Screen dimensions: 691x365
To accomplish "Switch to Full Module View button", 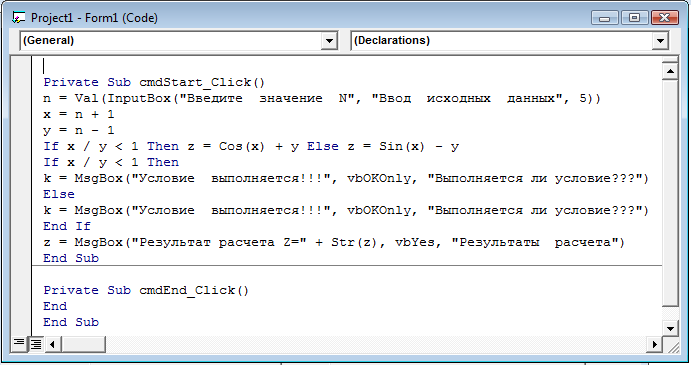I will pyautogui.click(x=36, y=344).
